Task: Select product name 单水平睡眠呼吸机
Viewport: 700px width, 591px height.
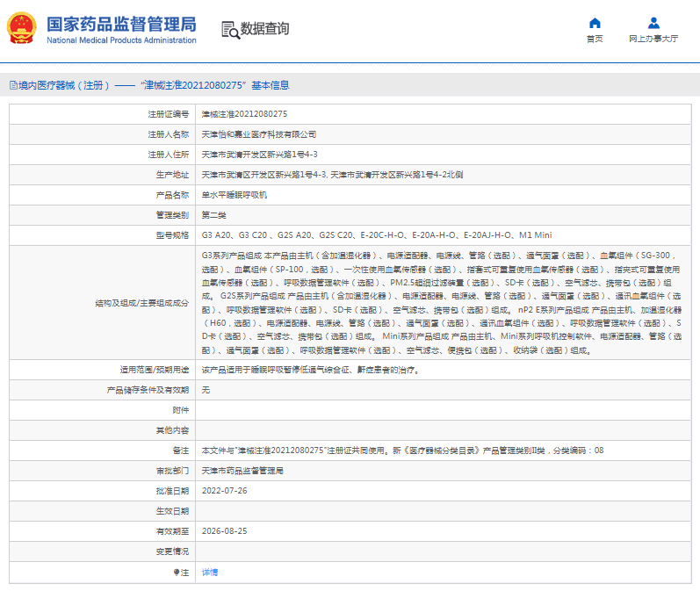Action: coord(234,195)
